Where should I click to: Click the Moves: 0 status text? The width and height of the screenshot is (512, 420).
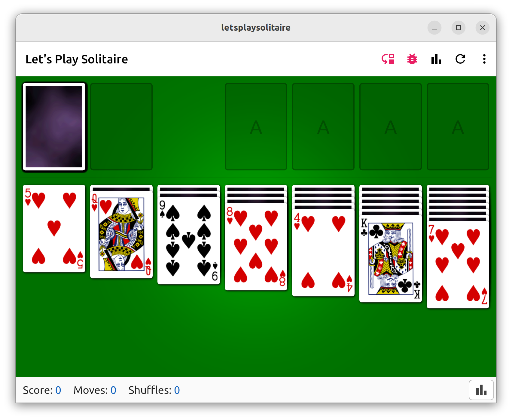[95, 390]
